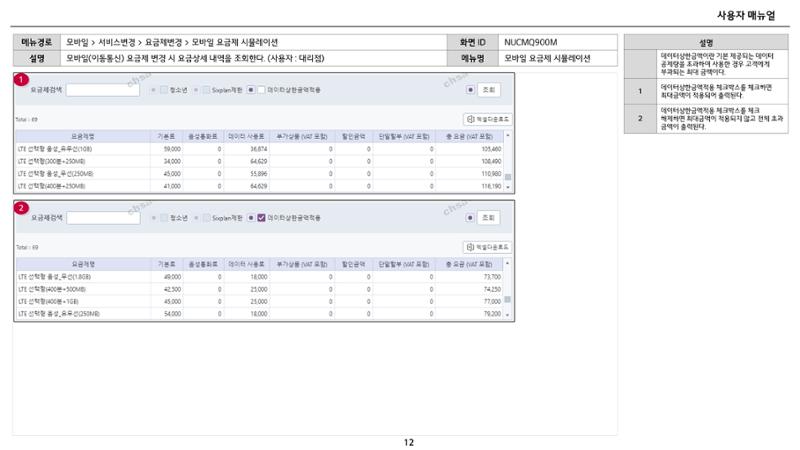Click scroll-up arrow of the table listing 105,460
This screenshot has height=450, width=800.
pyautogui.click(x=508, y=136)
